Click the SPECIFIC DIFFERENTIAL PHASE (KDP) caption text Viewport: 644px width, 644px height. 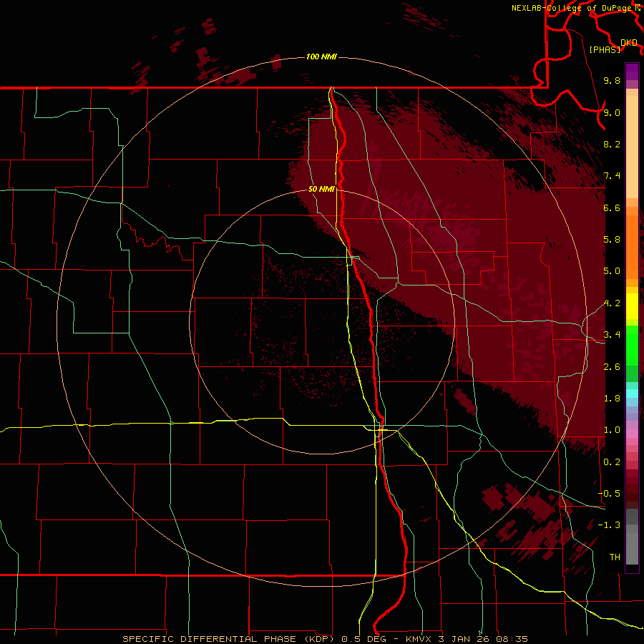(230, 639)
